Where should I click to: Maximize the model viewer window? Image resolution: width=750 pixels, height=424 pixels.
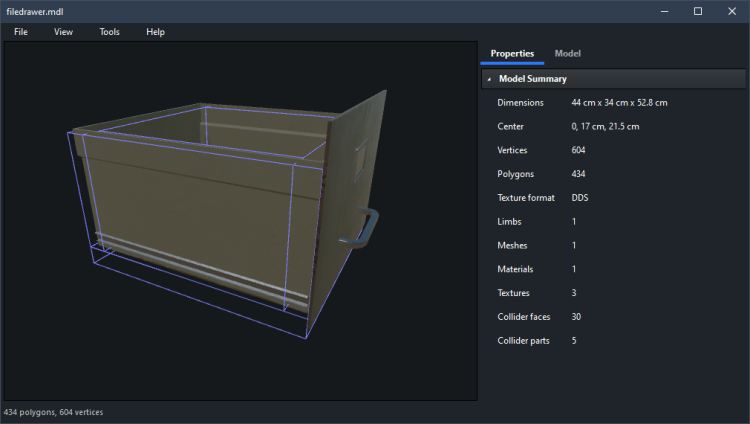tap(698, 11)
